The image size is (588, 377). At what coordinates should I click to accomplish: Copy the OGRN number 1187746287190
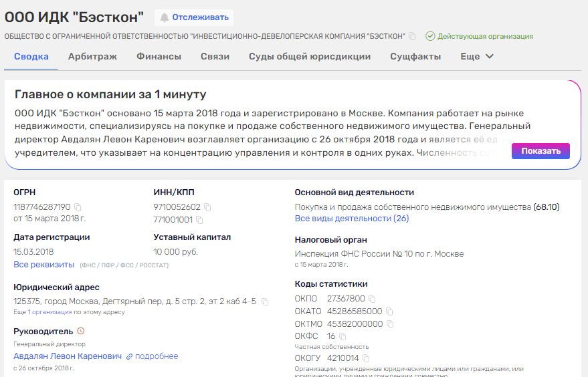point(78,207)
